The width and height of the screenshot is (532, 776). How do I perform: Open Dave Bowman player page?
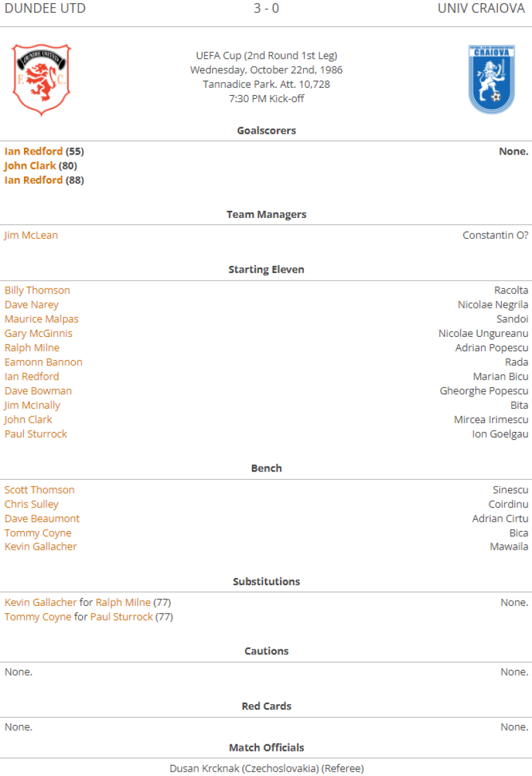coord(38,391)
